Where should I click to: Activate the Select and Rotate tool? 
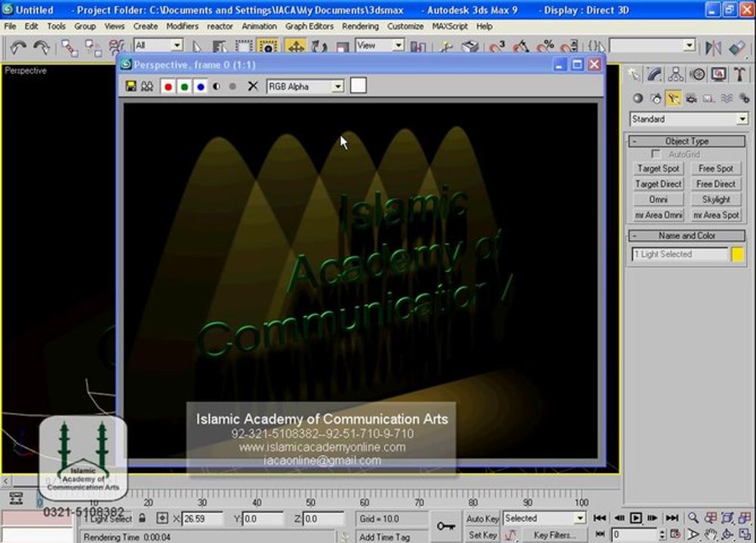pos(318,48)
